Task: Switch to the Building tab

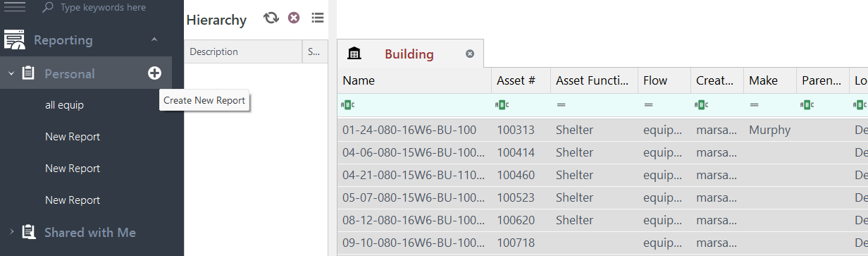Action: pyautogui.click(x=409, y=54)
